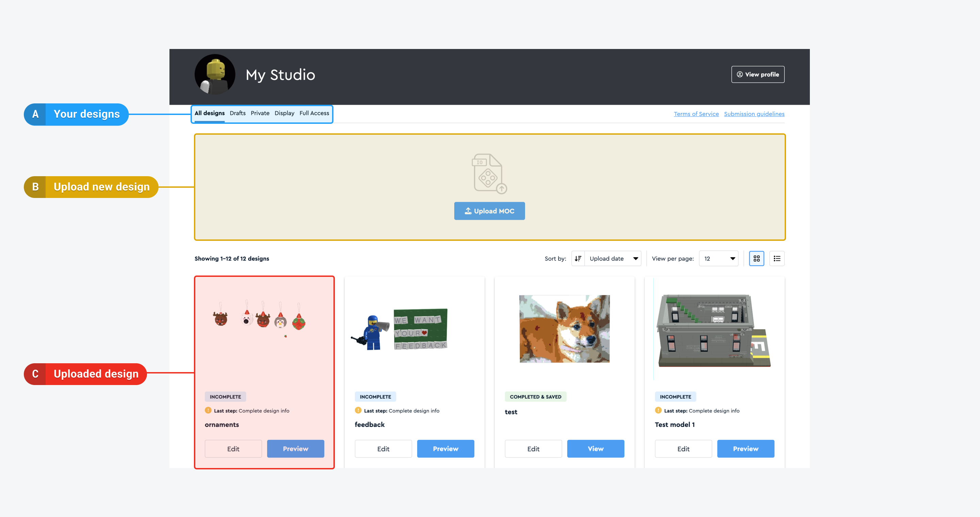Click the sort direction icon

pyautogui.click(x=578, y=258)
